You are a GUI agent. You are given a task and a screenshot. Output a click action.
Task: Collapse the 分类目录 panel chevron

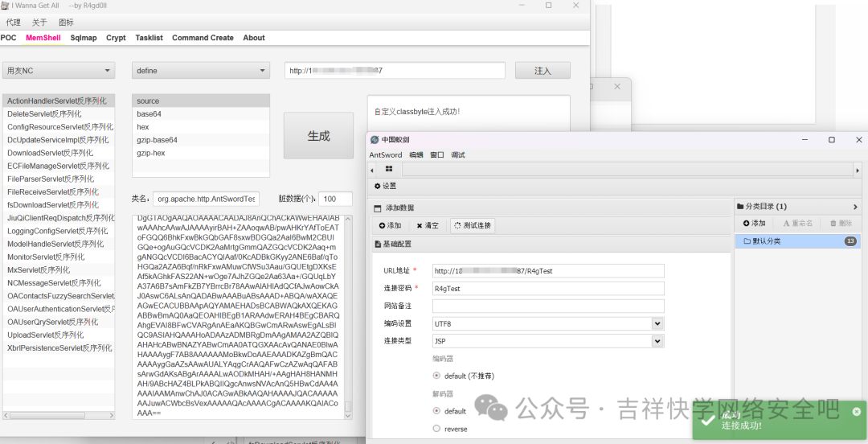point(855,207)
